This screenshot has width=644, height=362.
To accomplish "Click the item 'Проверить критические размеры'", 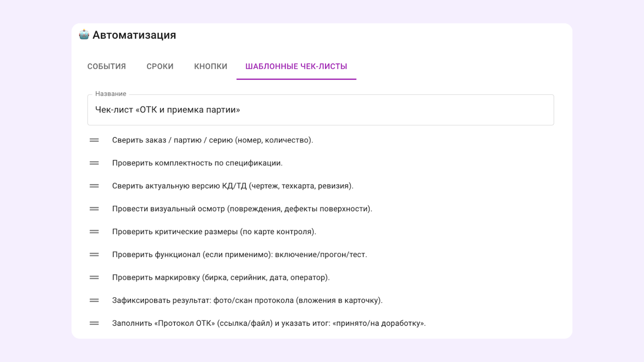I will point(215,231).
